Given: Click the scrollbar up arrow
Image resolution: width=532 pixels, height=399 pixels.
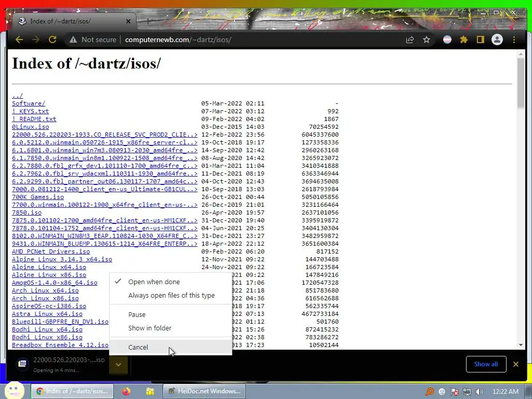Looking at the screenshot, I should [521, 54].
